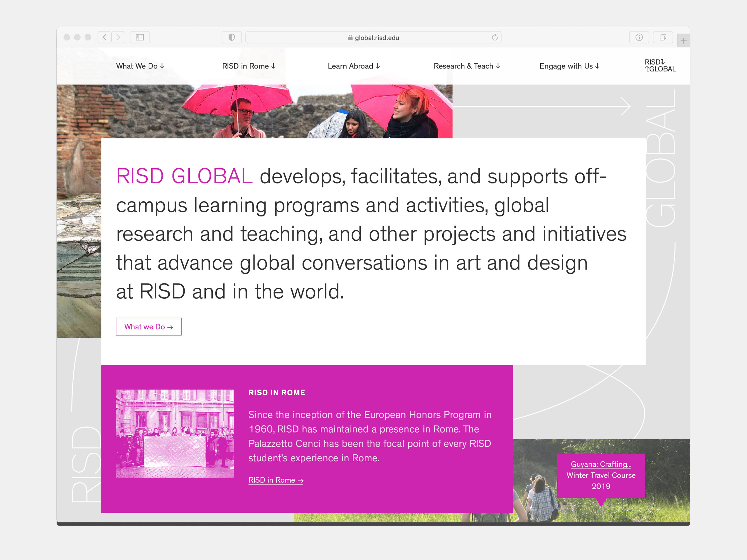
Task: Click the red window close button
Action: (x=67, y=37)
